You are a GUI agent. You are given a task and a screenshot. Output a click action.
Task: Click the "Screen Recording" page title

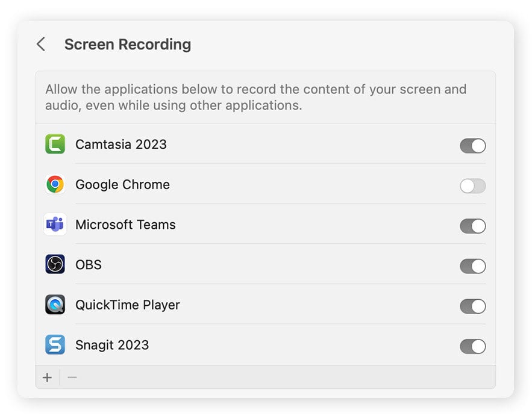tap(128, 45)
